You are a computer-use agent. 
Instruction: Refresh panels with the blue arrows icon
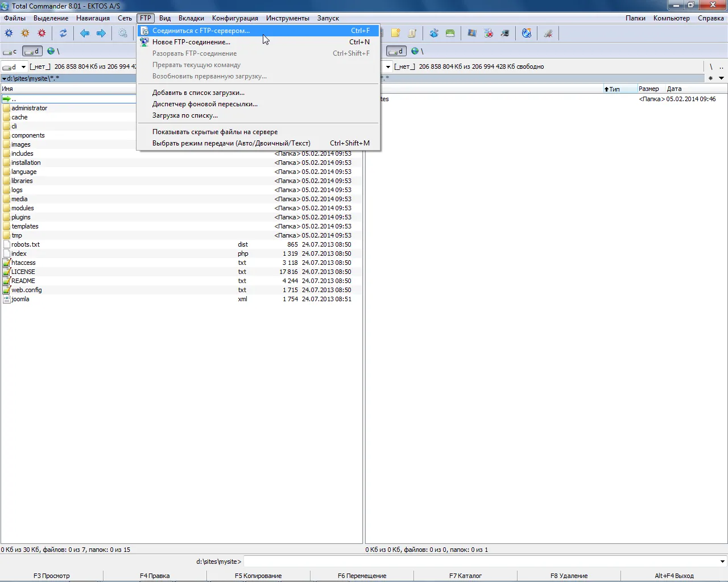(x=63, y=34)
